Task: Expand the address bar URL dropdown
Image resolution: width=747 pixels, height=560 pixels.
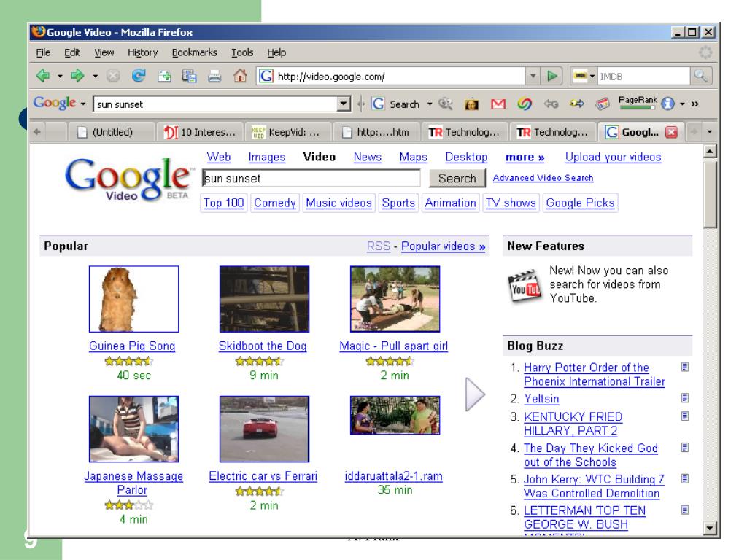Action: 533,76
